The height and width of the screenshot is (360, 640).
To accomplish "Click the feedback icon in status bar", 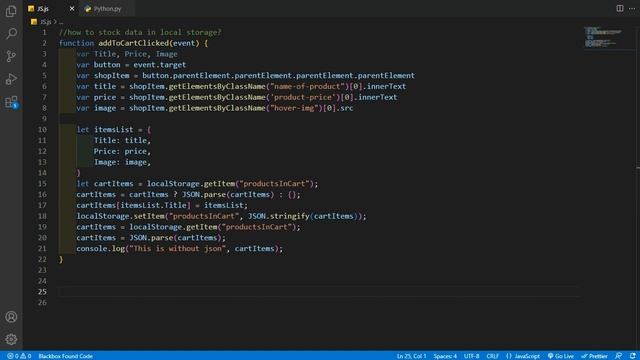I will point(618,356).
